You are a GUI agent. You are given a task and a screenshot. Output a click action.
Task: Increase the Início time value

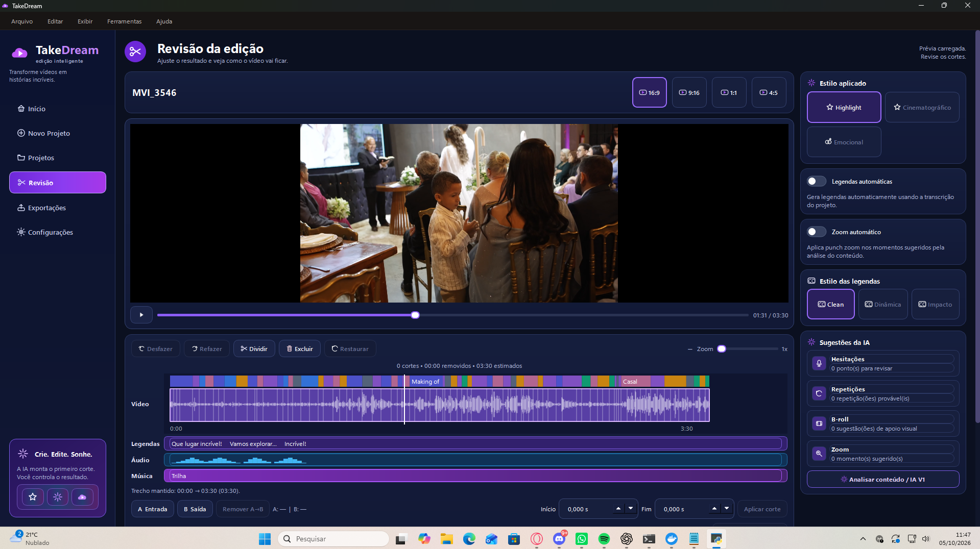coord(618,509)
